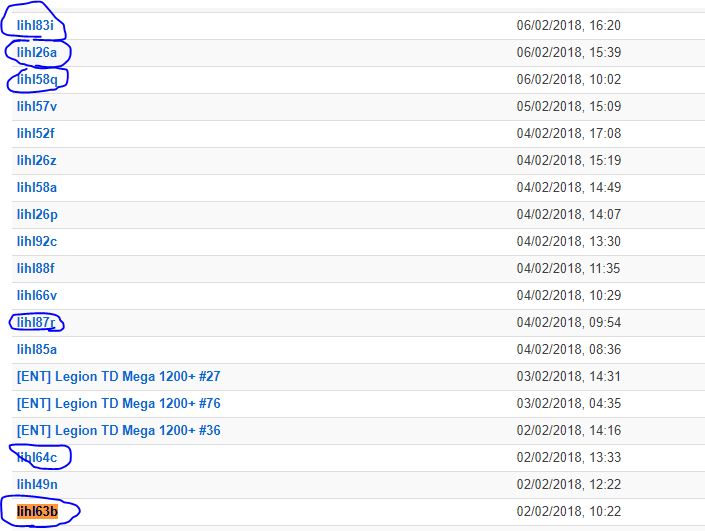This screenshot has width=705, height=531.
Task: Open lihl88f game link
Action: tap(36, 268)
